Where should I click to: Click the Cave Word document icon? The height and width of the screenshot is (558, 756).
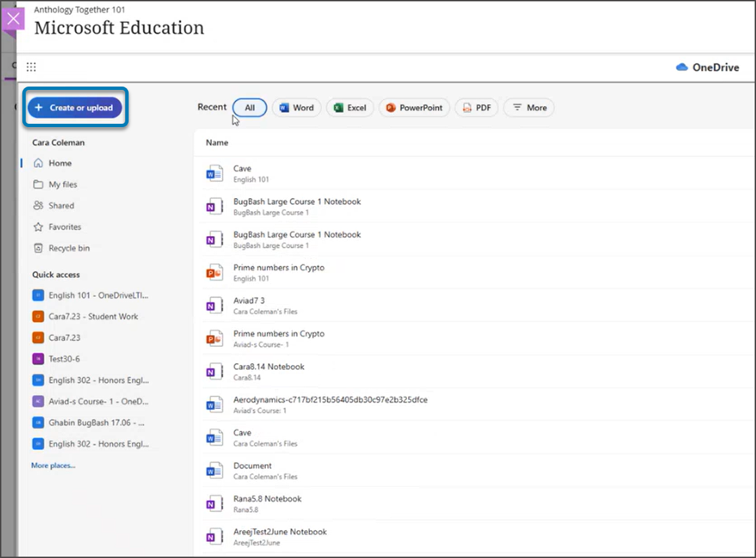click(214, 172)
